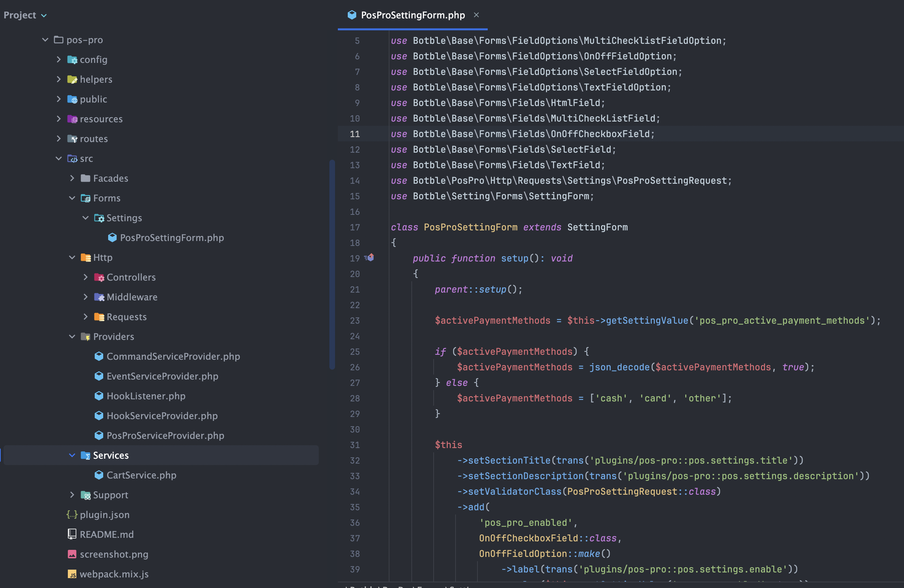Expand the public folder chevron
Screen dimensions: 904x588
tap(59, 99)
